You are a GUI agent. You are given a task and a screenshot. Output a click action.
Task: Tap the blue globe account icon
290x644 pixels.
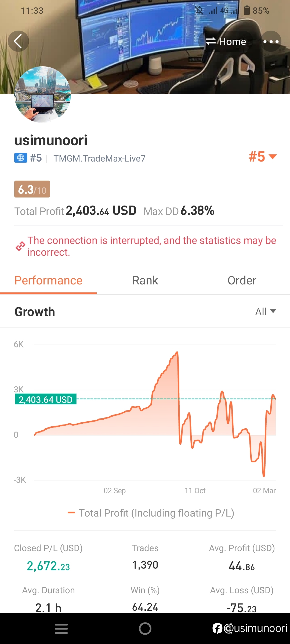point(21,158)
